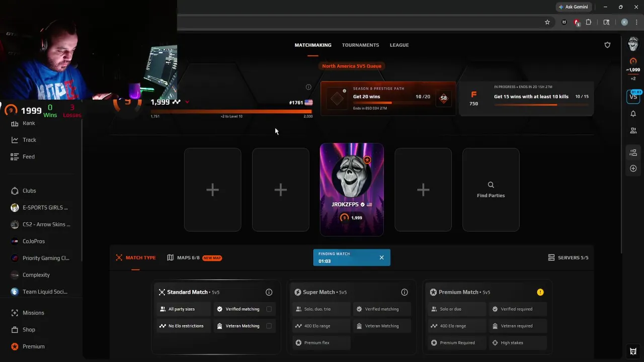Click the No Elo restrictions tag
Screen dimensions: 644x362
[x=184, y=326]
